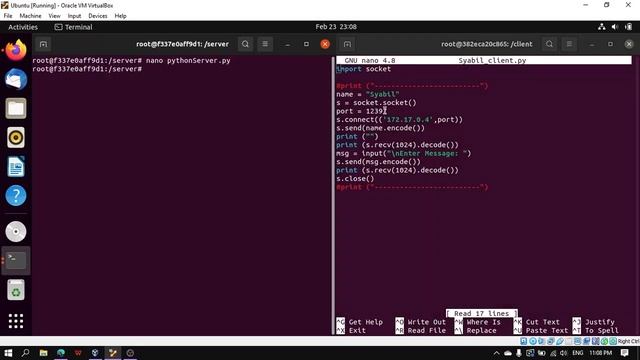The width and height of the screenshot is (640, 360).
Task: Open the VirtualBox Machine menu
Action: coord(30,16)
